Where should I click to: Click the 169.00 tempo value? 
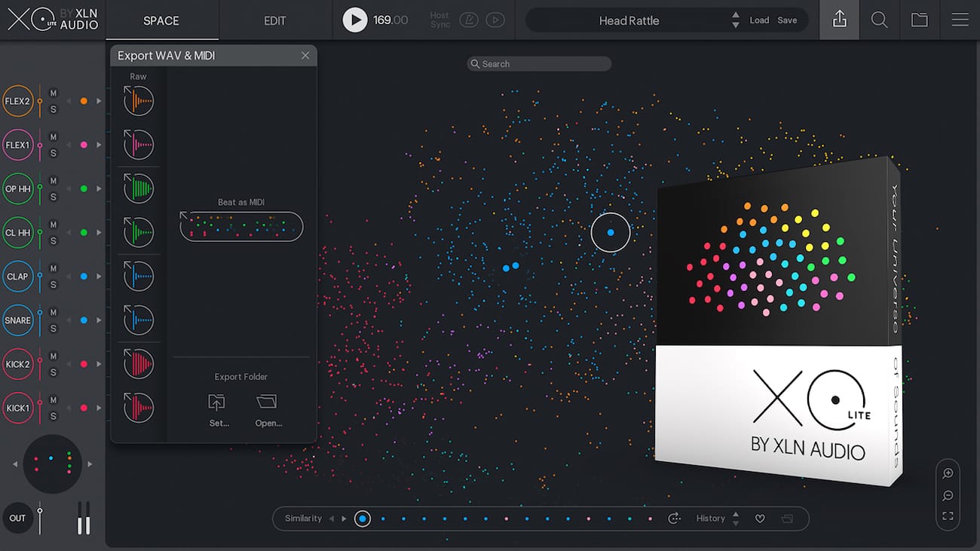[x=390, y=20]
